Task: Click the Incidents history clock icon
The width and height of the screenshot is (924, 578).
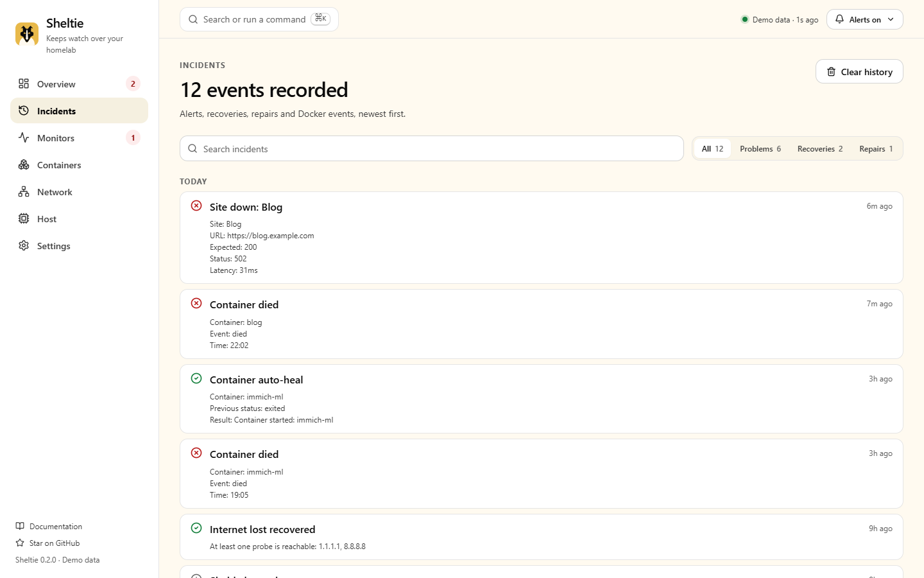Action: pyautogui.click(x=24, y=110)
